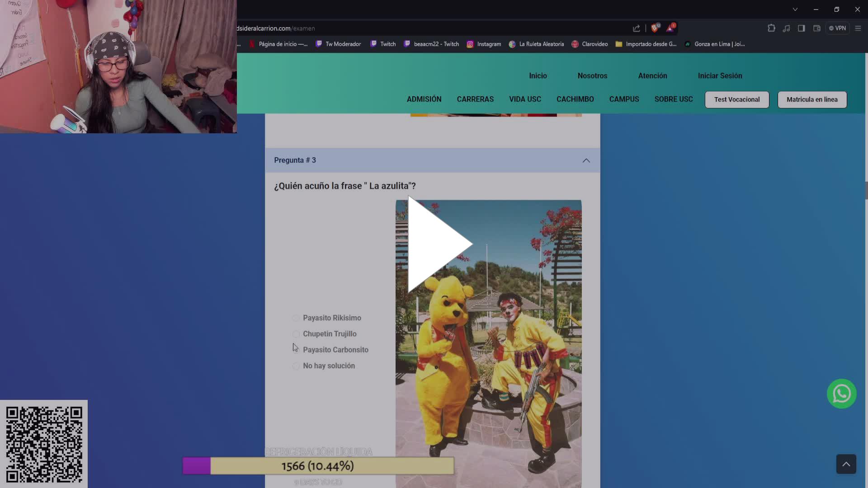Viewport: 868px width, 488px height.
Task: Go to the CACHIMBO menu item
Action: click(575, 99)
